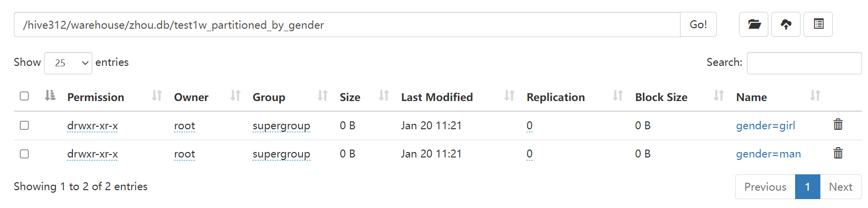Viewport: 868px width, 208px height.
Task: Click the Go! button
Action: point(698,24)
